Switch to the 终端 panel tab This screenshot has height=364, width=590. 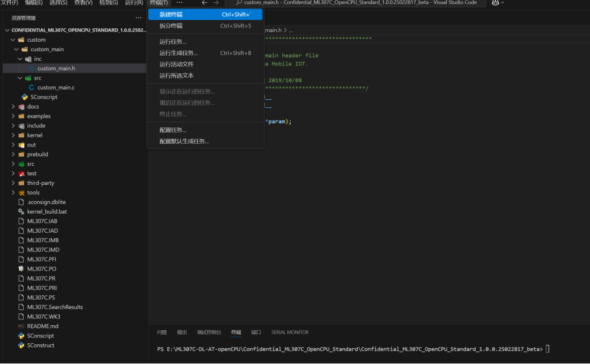[x=236, y=332]
